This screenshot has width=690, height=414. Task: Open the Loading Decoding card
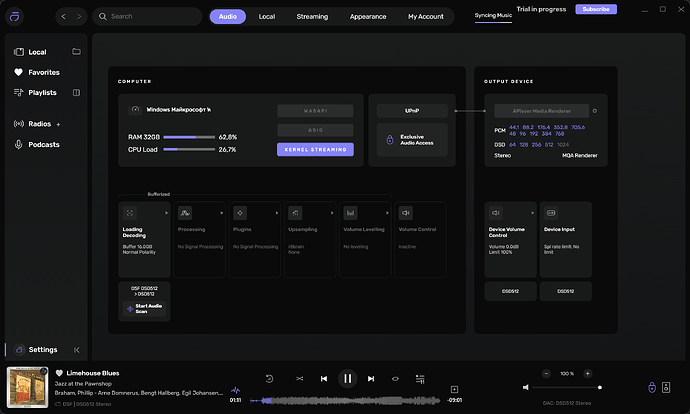pos(144,239)
